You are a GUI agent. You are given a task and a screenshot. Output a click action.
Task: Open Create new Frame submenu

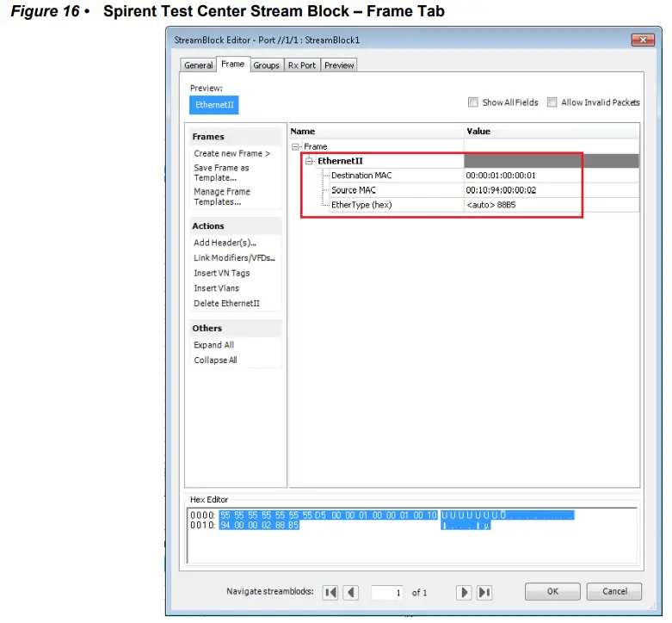(231, 153)
